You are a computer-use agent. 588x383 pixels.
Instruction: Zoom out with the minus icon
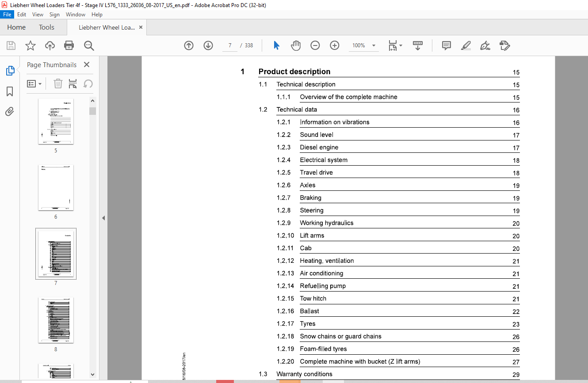tap(315, 46)
